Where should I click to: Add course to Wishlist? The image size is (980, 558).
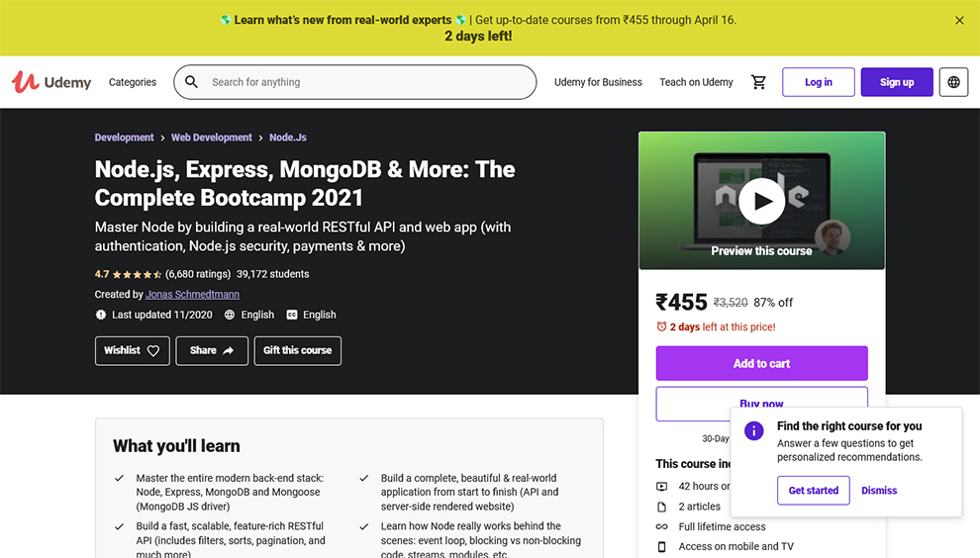click(132, 350)
